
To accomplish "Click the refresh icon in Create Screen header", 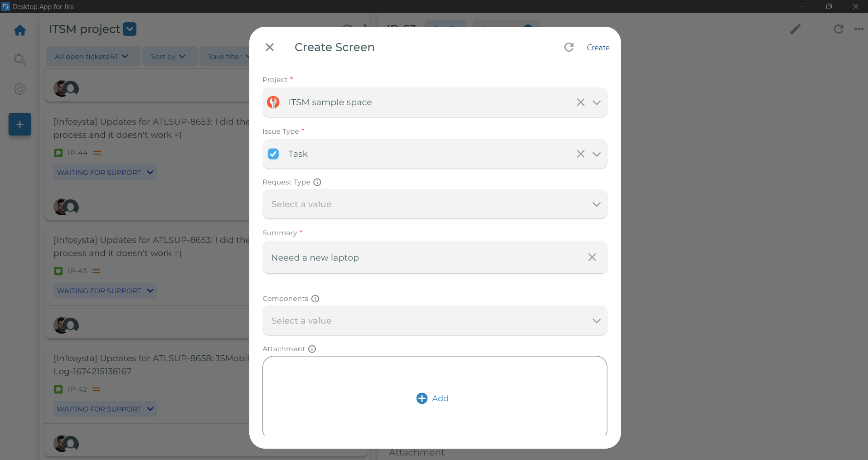I will [x=569, y=47].
